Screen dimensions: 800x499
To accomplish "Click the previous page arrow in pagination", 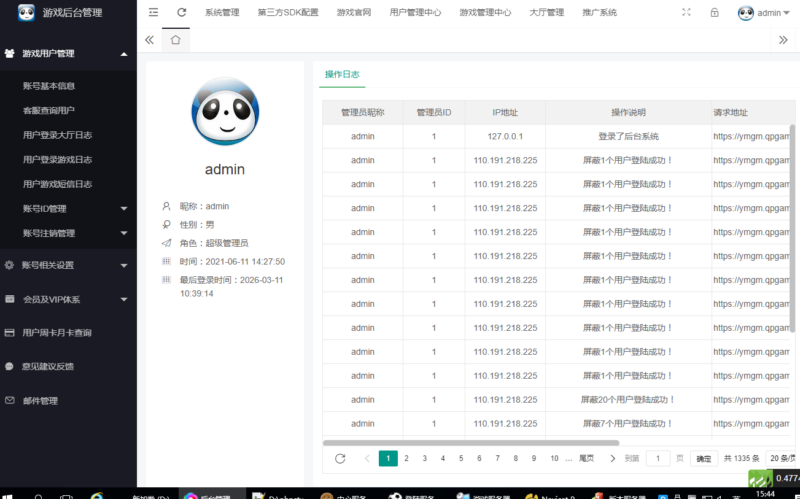I will (367, 458).
